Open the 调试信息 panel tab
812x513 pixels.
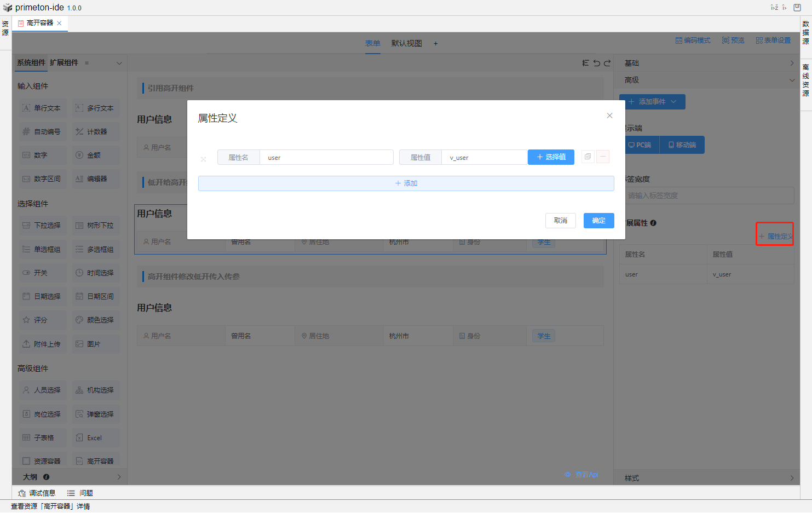[x=37, y=493]
